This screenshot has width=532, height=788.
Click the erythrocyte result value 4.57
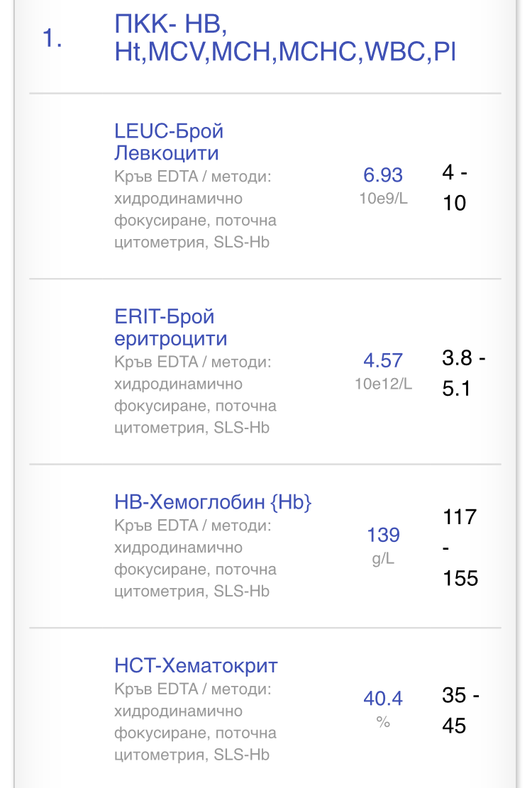(383, 360)
